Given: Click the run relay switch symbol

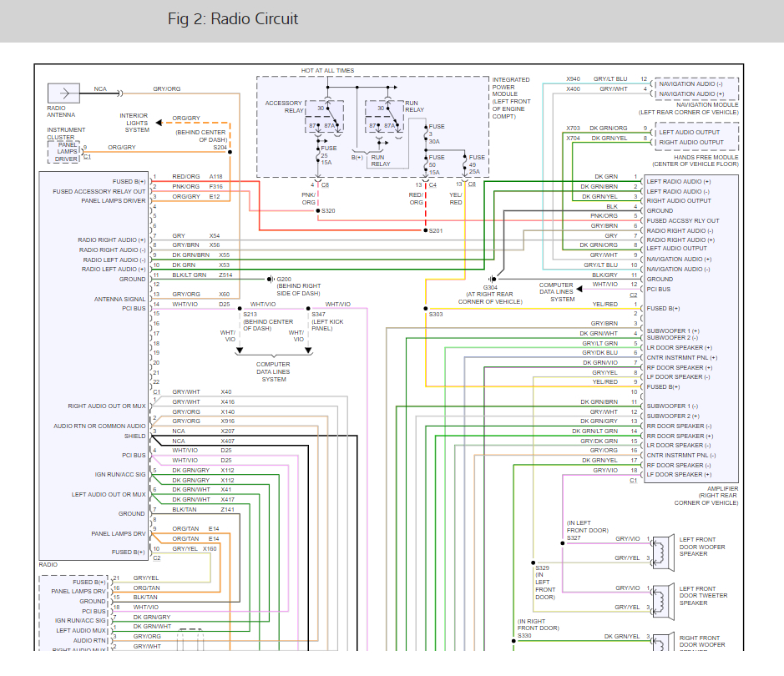Looking at the screenshot, I should pyautogui.click(x=384, y=118).
